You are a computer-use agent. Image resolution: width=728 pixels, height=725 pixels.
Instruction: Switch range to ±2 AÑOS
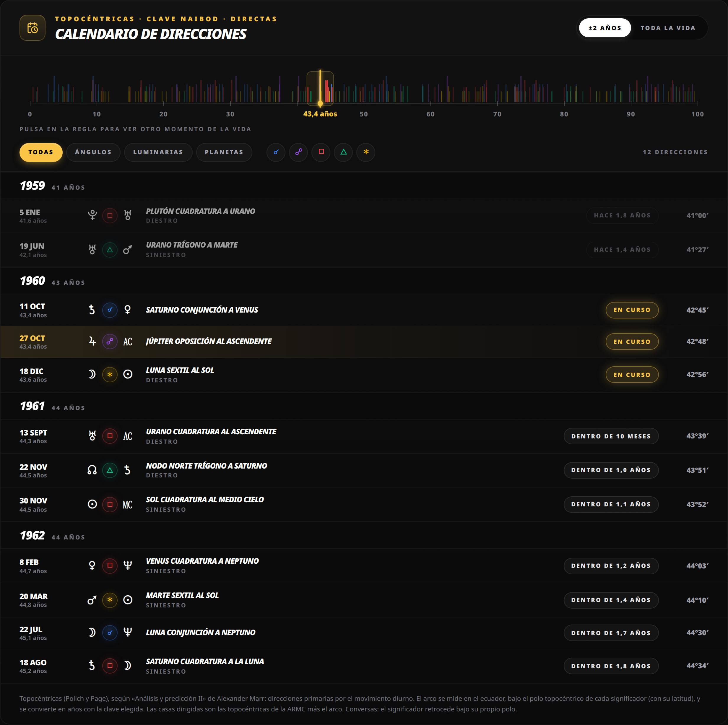(x=605, y=28)
